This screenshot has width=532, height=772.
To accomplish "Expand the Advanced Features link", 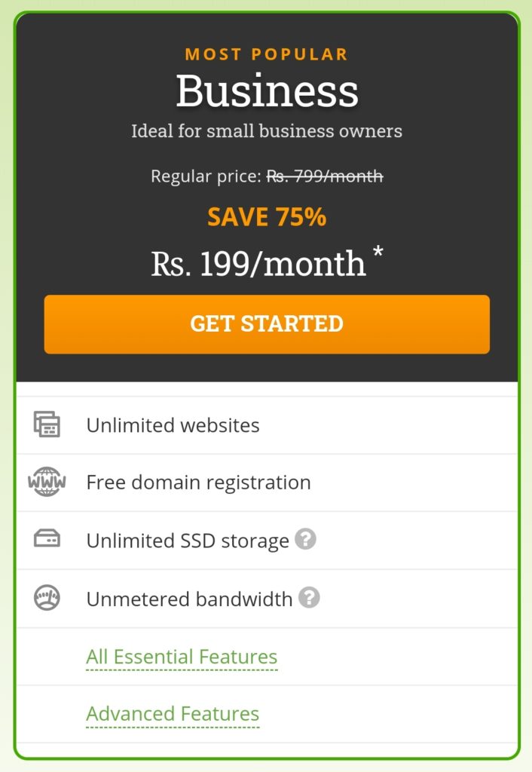I will pyautogui.click(x=173, y=714).
